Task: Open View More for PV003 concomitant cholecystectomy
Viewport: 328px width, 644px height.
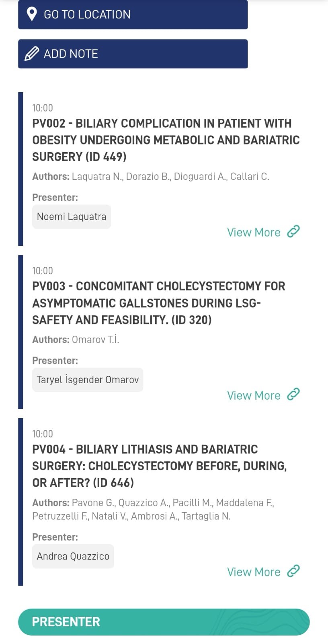Action: [x=254, y=395]
